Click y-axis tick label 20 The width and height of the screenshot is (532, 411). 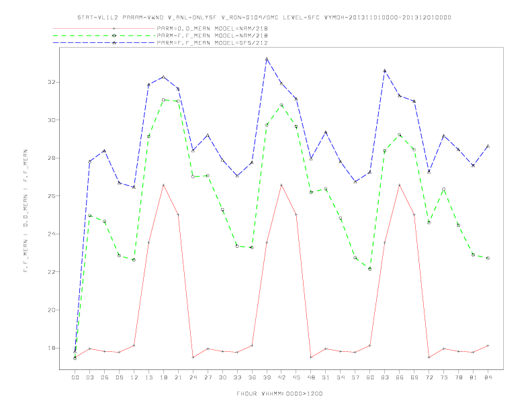[x=52, y=310]
